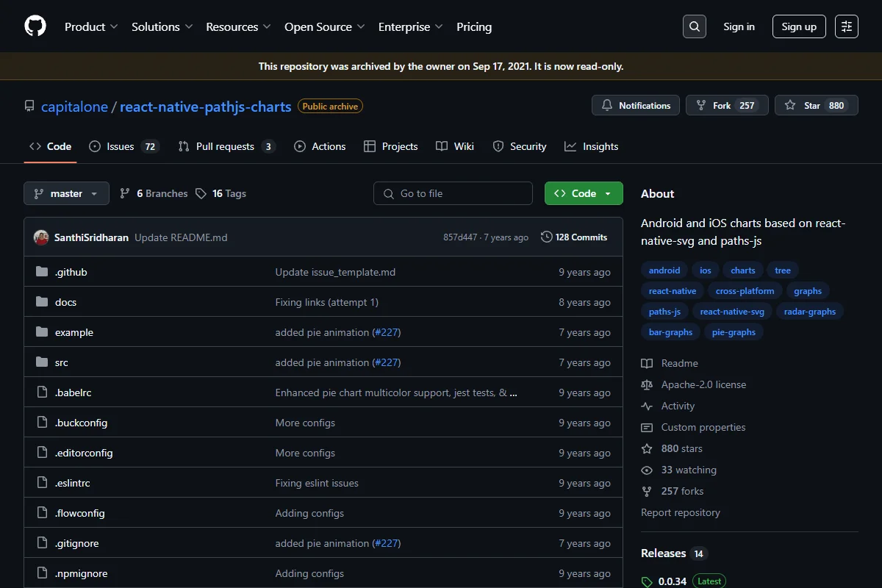Open the Open Source header menu
The image size is (882, 588).
tap(325, 26)
